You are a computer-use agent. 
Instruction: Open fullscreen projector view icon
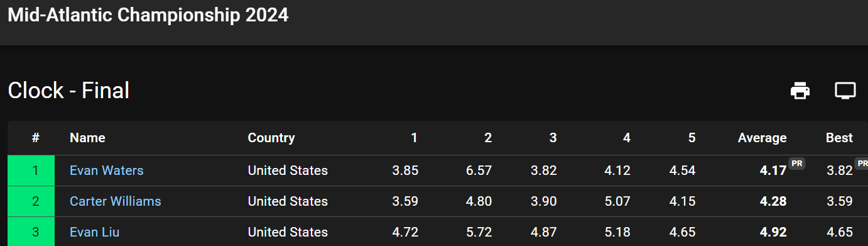point(845,91)
